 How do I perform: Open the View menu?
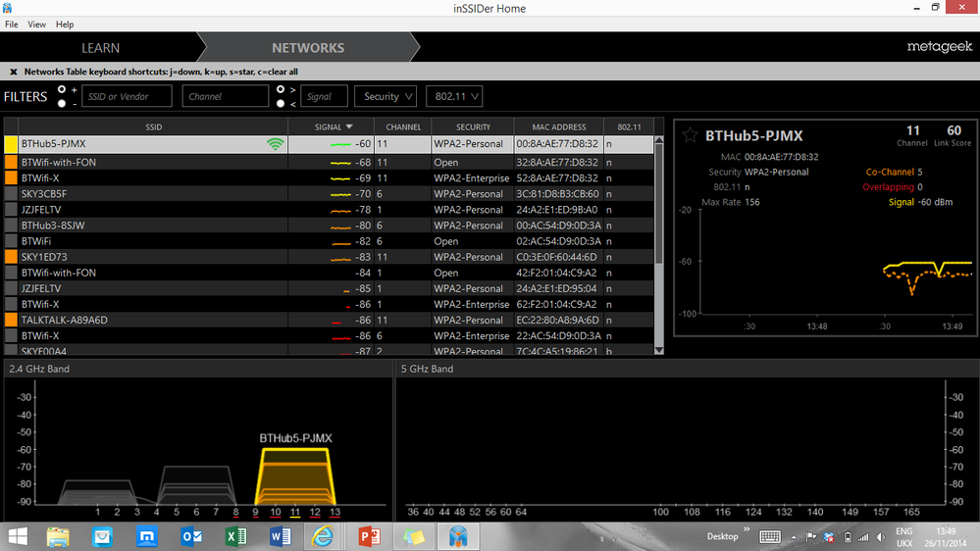36,25
